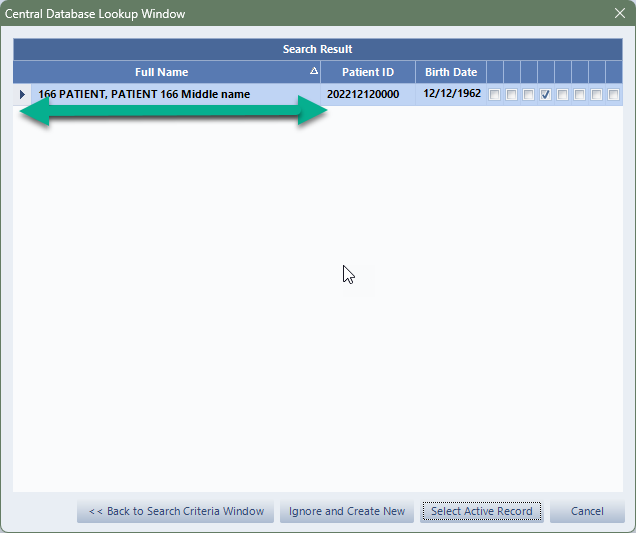This screenshot has width=636, height=533.
Task: Sort results by Patient ID column header
Action: (367, 72)
